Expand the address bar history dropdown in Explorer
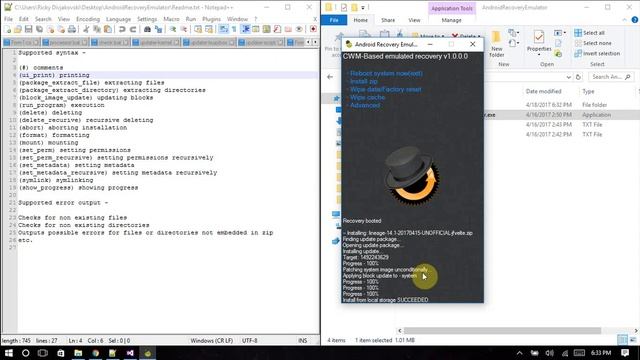 click(x=569, y=77)
